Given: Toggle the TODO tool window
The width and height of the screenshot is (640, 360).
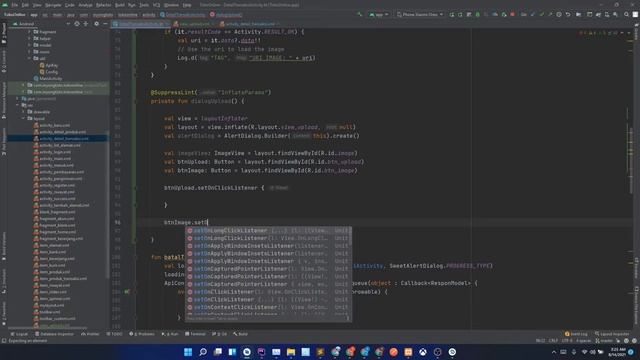Looking at the screenshot, I should tap(114, 334).
